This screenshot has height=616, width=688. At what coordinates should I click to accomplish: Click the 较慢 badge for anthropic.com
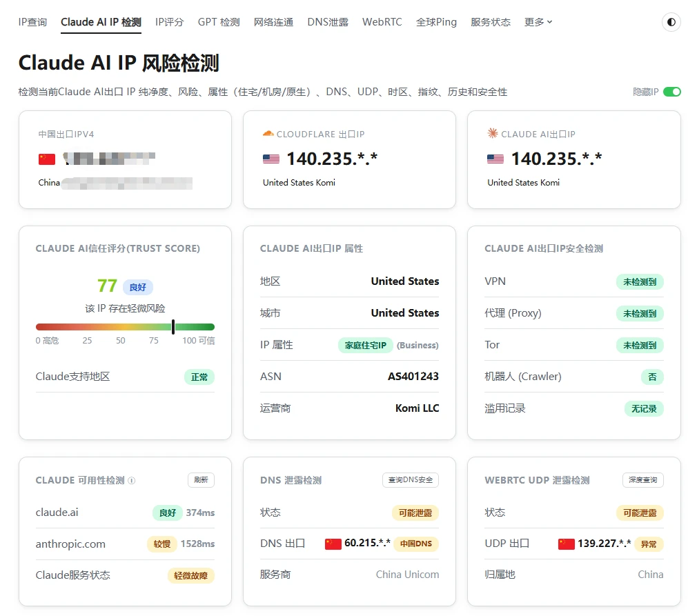(162, 544)
